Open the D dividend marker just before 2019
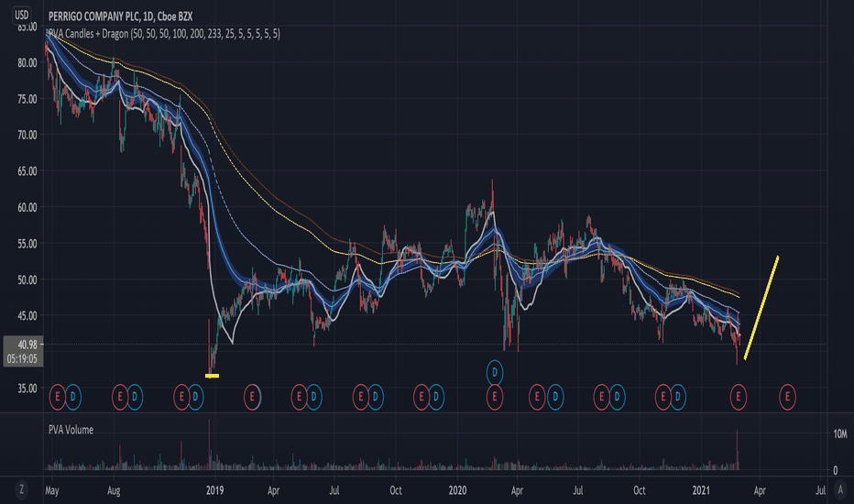 [195, 397]
